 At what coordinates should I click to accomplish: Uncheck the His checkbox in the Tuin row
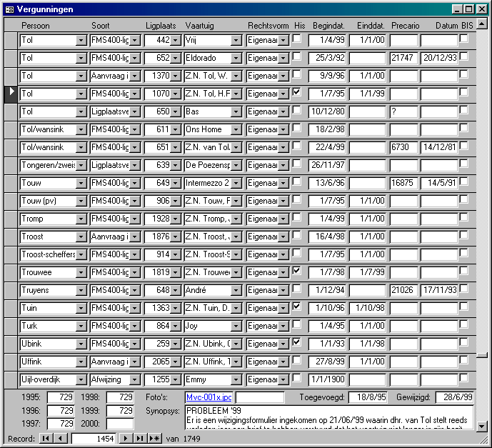296,307
